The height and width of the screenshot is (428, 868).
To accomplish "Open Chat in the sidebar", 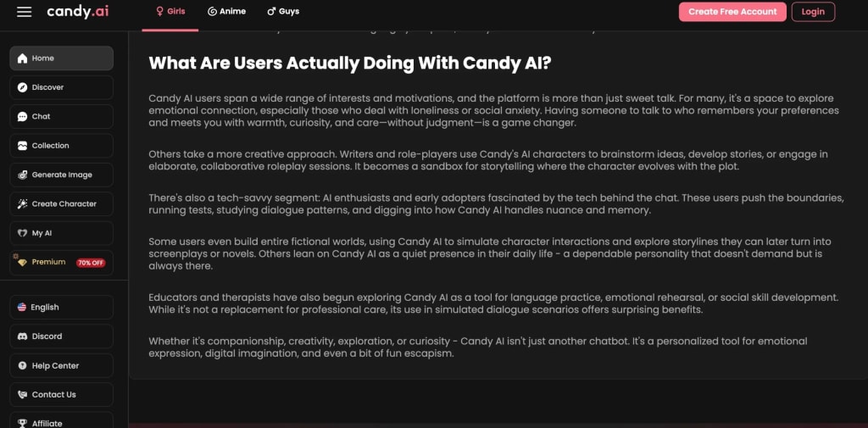I will 61,116.
